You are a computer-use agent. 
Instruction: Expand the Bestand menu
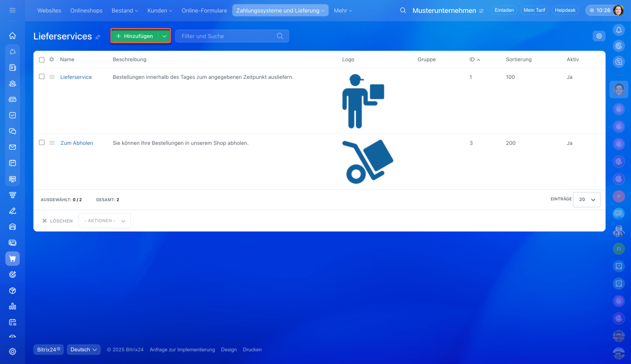125,10
